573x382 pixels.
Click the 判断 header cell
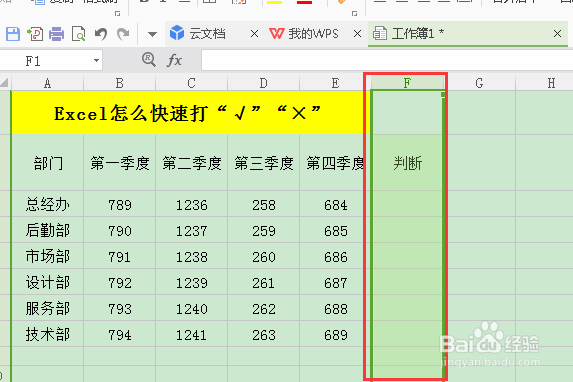[x=407, y=163]
